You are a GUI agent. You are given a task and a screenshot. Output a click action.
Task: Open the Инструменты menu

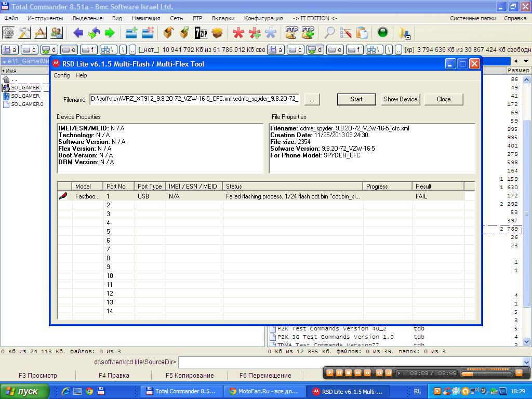tap(45, 18)
